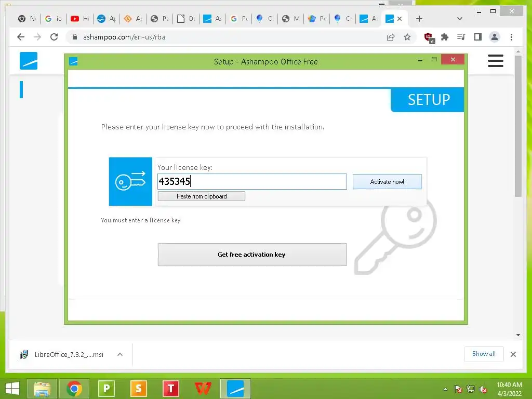Image resolution: width=532 pixels, height=399 pixels.
Task: Switch to the first Chrome tab
Action: (26, 19)
